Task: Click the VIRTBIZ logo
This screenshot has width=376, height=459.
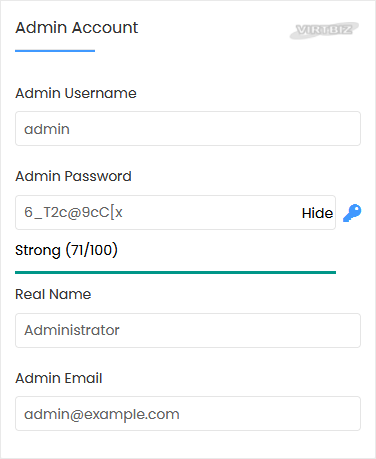Action: pyautogui.click(x=324, y=30)
